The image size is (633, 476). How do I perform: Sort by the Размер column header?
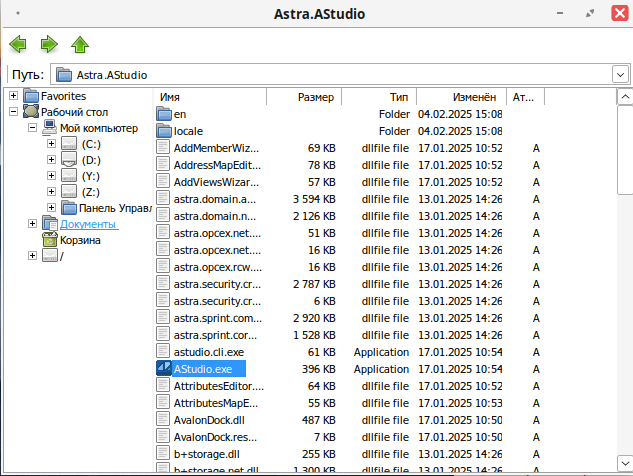304,97
